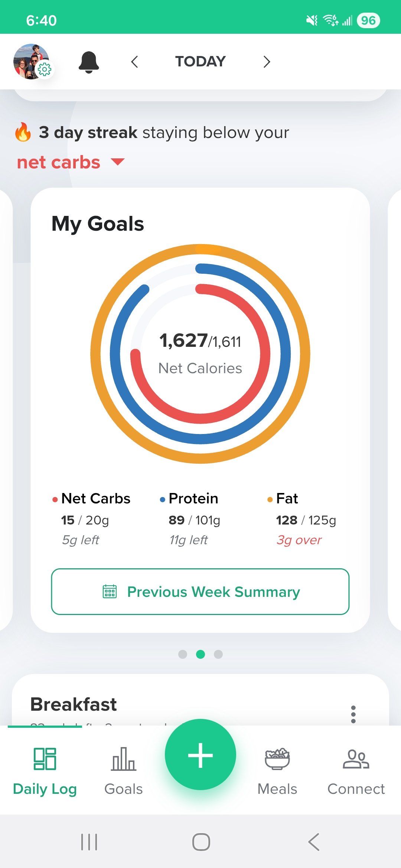
Task: Open the notifications bell
Action: click(89, 62)
